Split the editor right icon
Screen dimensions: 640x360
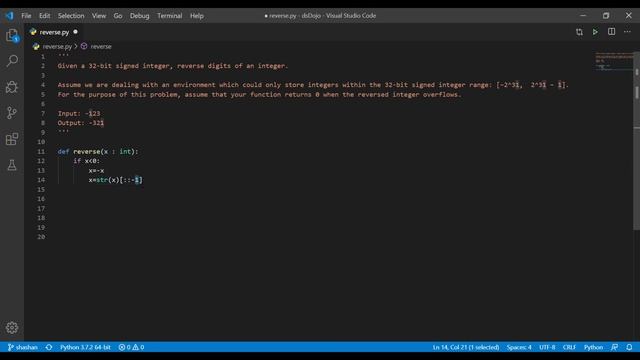click(x=611, y=32)
